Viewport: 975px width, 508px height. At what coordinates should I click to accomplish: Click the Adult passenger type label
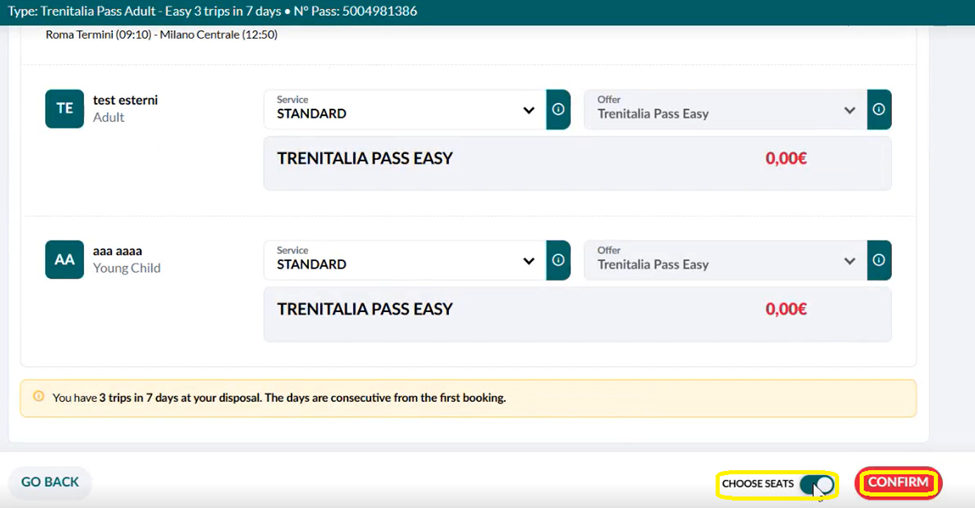(x=109, y=118)
